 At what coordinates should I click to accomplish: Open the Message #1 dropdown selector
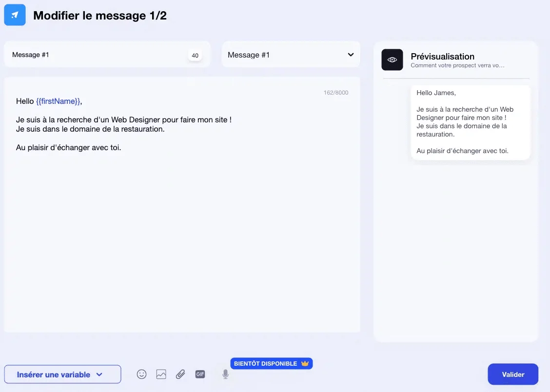tap(291, 55)
